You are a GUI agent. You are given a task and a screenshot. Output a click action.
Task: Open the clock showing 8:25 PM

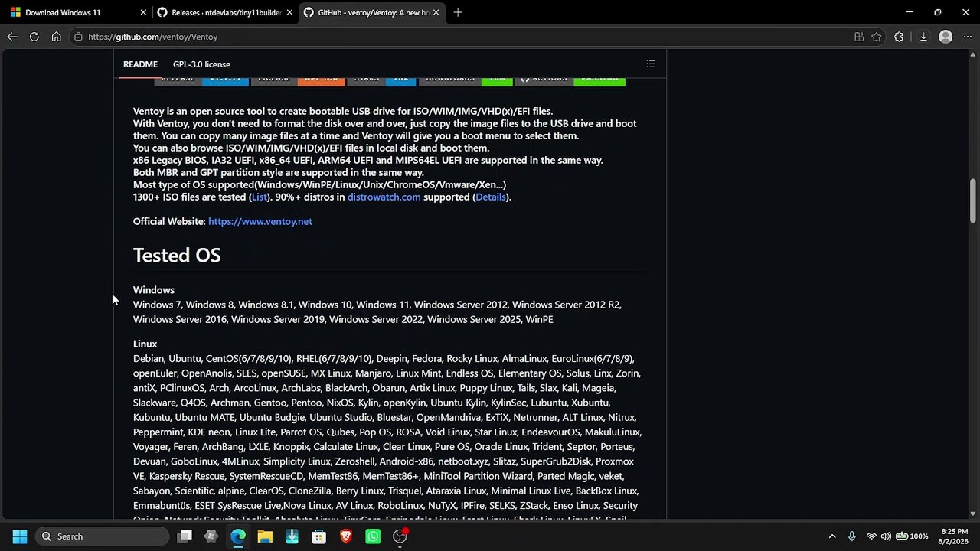pyautogui.click(x=953, y=536)
